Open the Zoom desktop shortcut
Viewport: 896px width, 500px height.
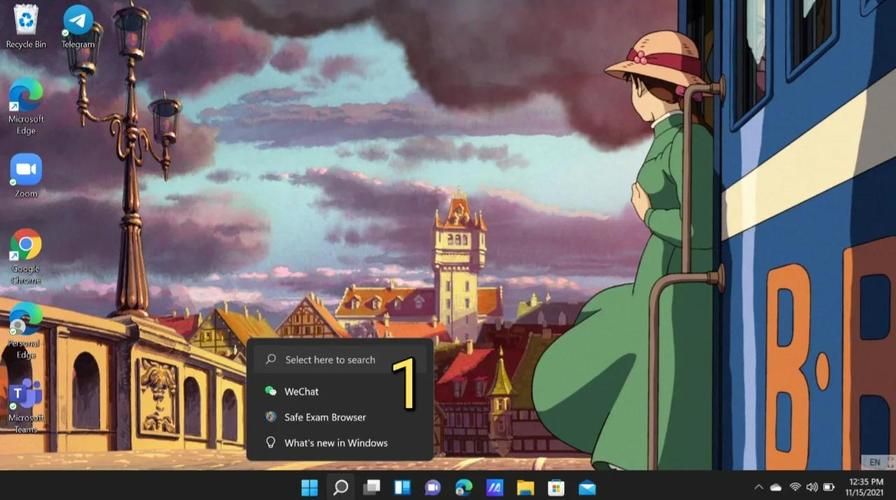(26, 175)
